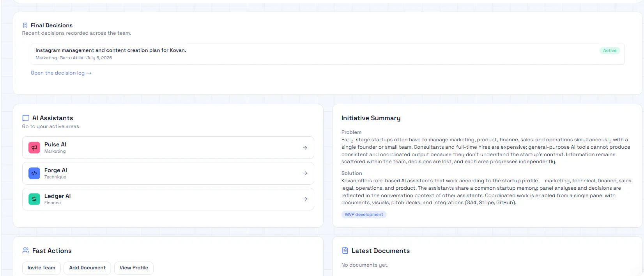Open the Pulse AI assistant name

(55, 144)
